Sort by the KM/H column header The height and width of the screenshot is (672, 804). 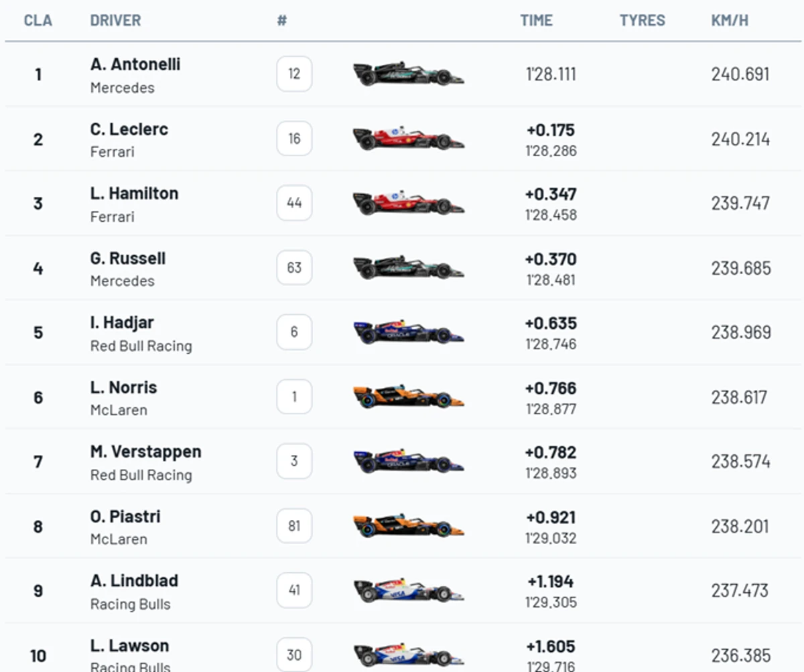coord(730,20)
